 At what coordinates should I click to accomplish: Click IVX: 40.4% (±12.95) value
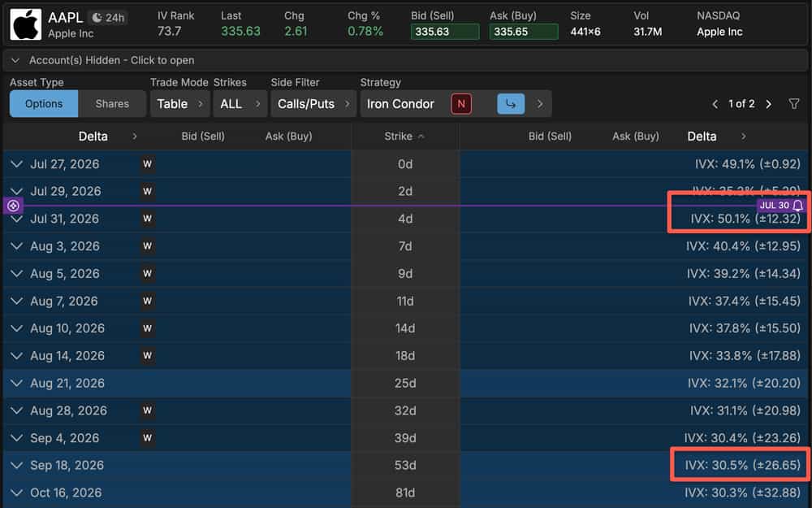click(x=743, y=246)
